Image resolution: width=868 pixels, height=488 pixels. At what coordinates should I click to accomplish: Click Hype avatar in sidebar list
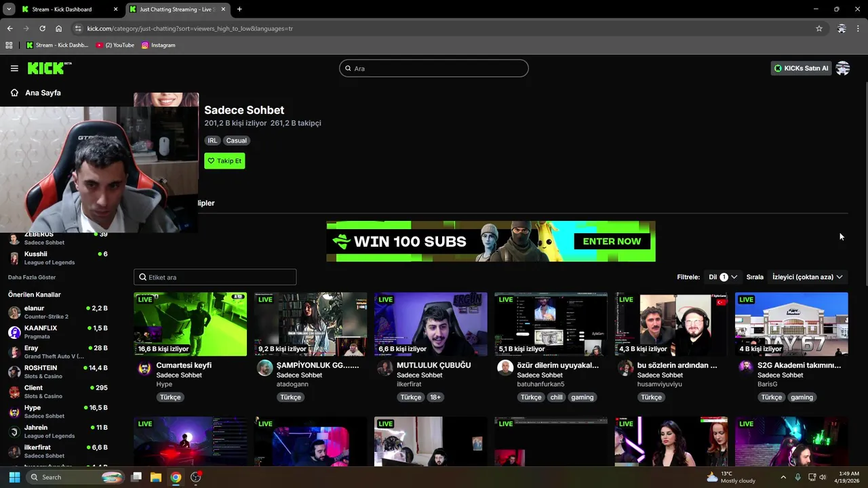coord(14,412)
